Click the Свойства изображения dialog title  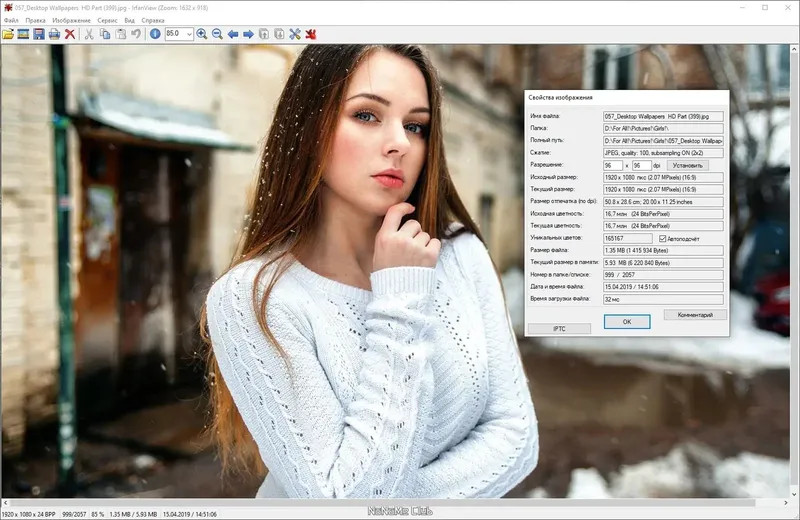(x=560, y=97)
